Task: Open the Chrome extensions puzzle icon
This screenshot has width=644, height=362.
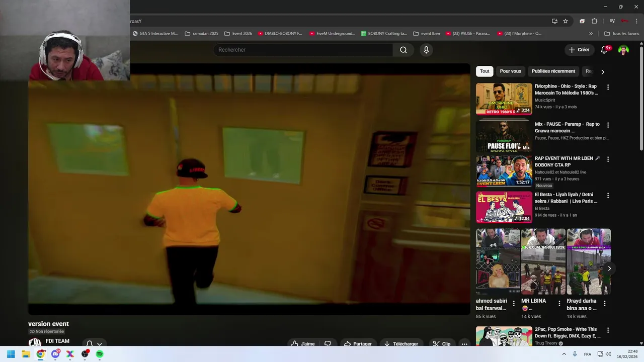Action: tap(594, 21)
